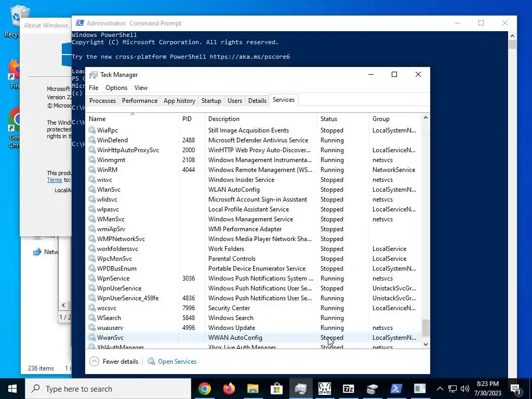Click PID 2000 of WinHttpAutoProxySvc
This screenshot has width=532, height=399.
(x=189, y=150)
